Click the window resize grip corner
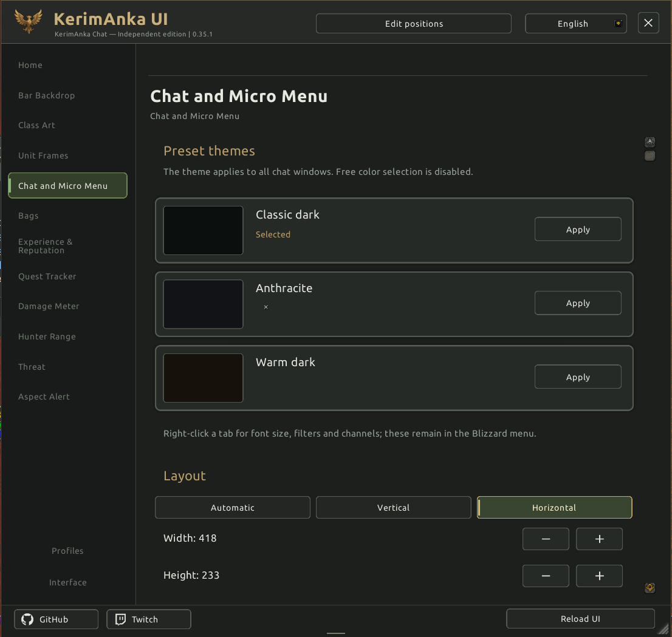 (x=664, y=629)
